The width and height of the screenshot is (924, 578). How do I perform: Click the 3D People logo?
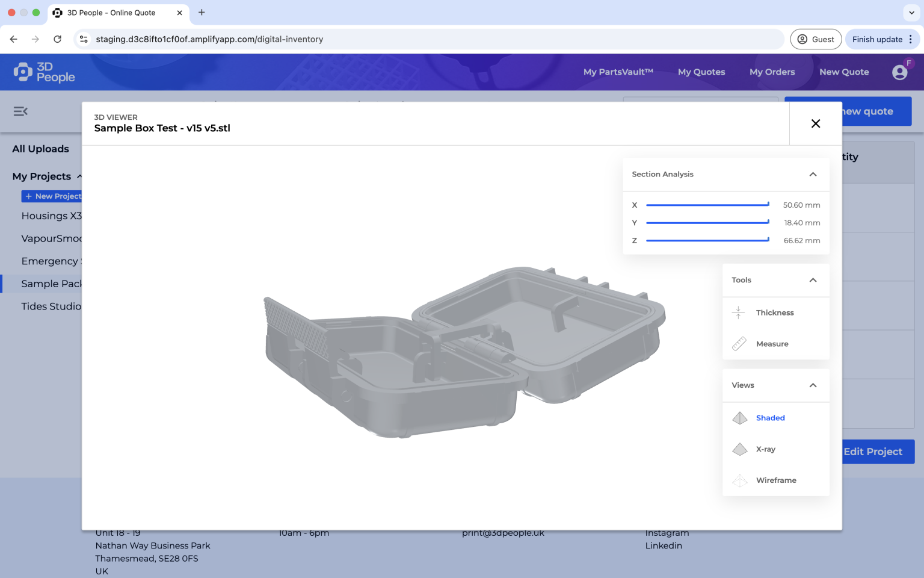coord(45,72)
